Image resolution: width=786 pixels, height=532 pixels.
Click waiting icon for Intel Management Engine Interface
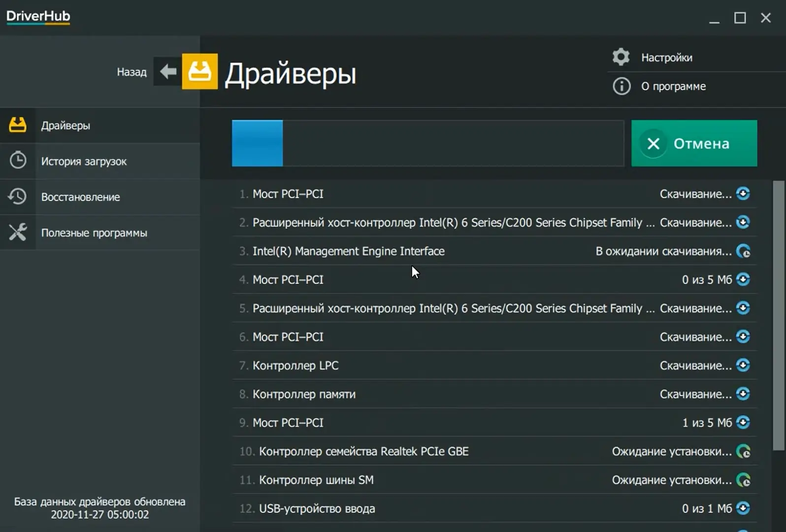pyautogui.click(x=743, y=251)
